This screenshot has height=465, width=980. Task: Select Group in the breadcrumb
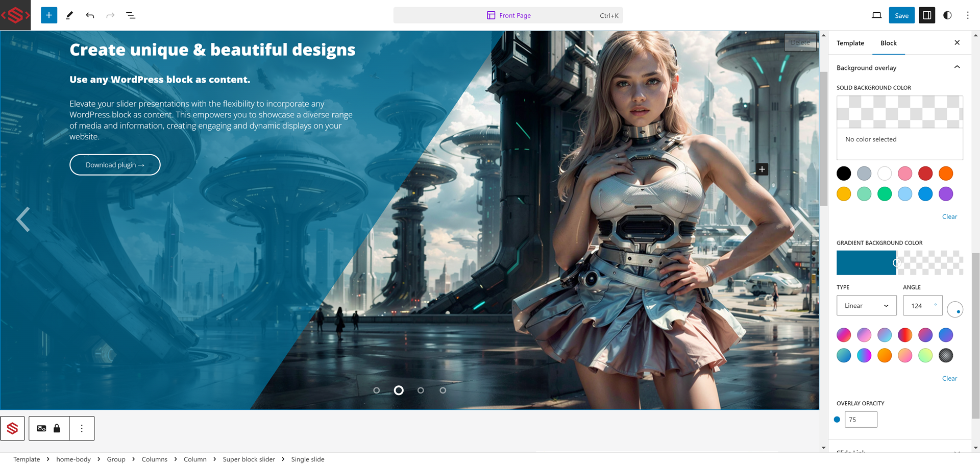click(x=116, y=459)
